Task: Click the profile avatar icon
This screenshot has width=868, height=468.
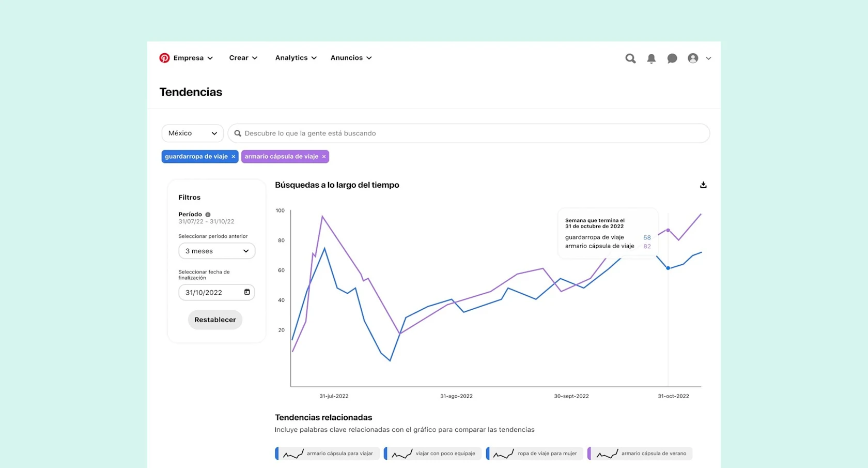Action: 692,58
